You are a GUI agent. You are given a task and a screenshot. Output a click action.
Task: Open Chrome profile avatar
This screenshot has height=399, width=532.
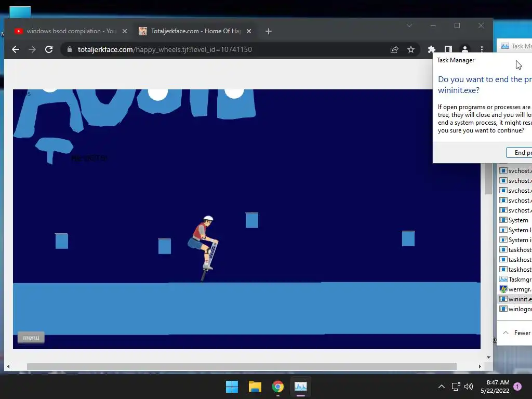(x=465, y=49)
